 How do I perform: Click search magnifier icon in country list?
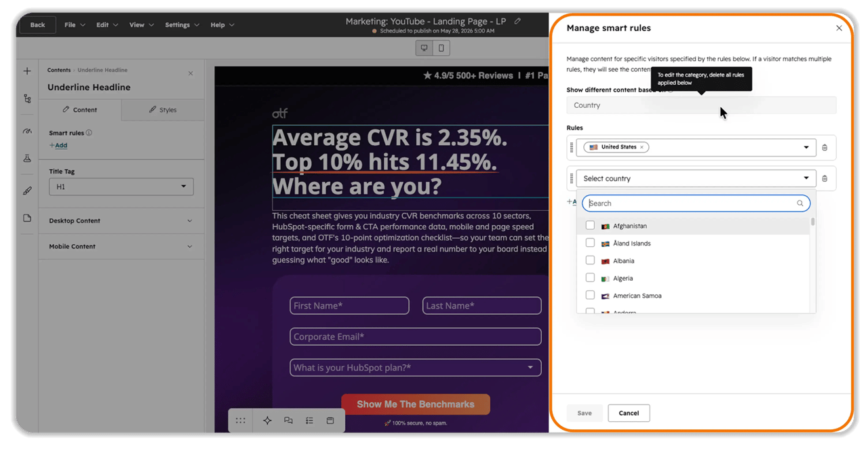(800, 203)
